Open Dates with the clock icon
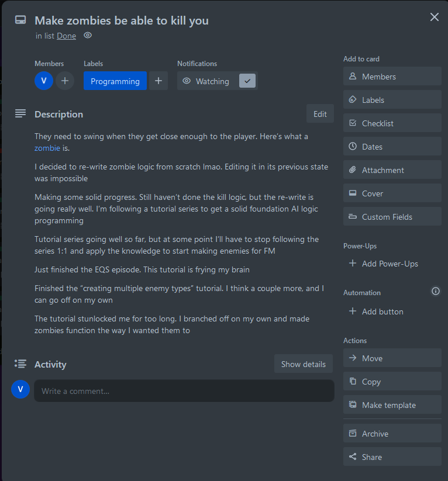 click(353, 146)
